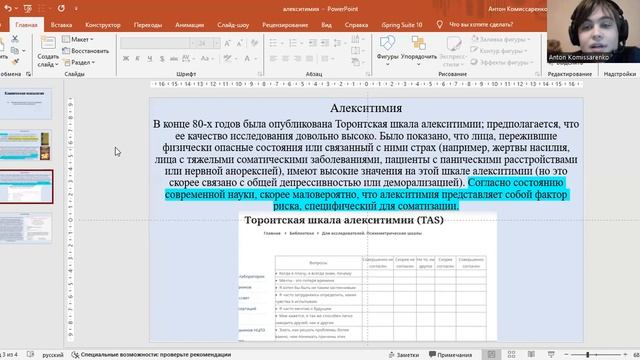Click the Copy icon in clipboard group

[15, 51]
